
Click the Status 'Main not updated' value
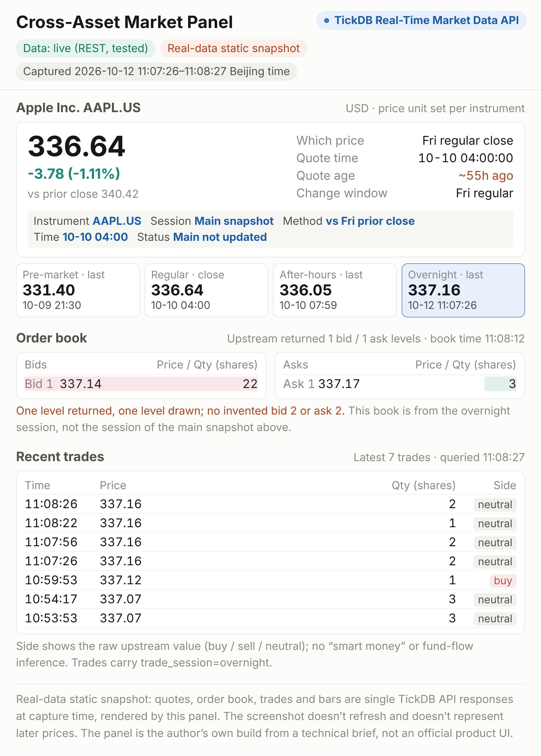tap(220, 237)
